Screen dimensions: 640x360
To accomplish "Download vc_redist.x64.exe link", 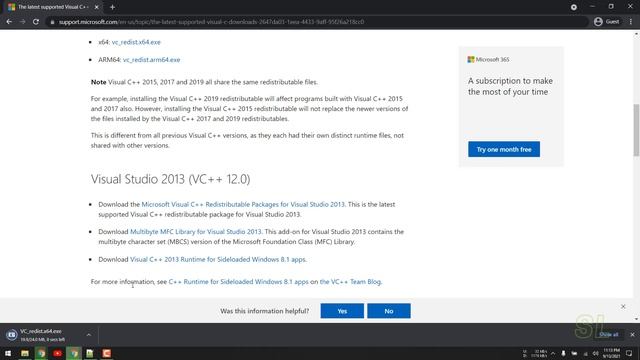I will point(136,42).
